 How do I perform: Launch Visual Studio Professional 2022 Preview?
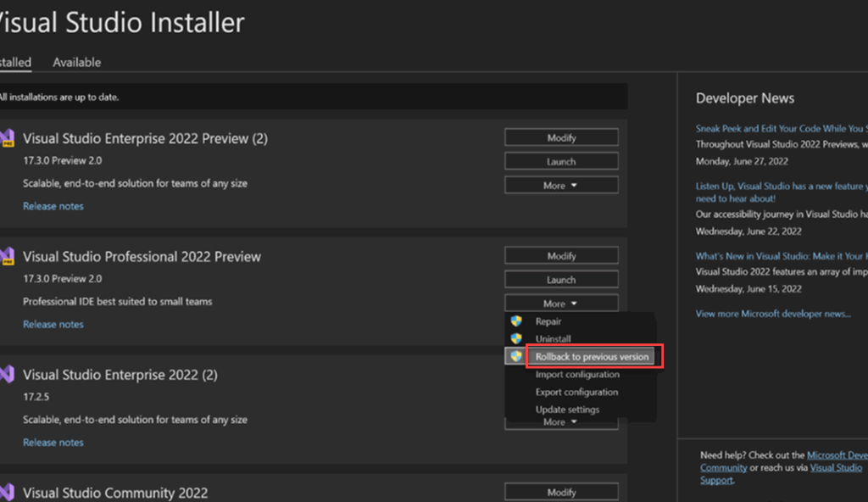561,279
